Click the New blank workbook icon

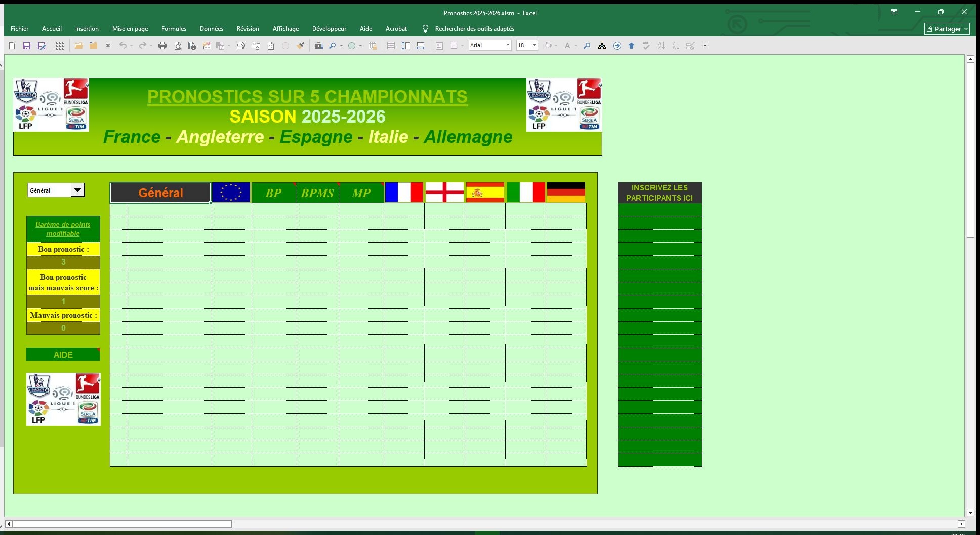click(12, 46)
